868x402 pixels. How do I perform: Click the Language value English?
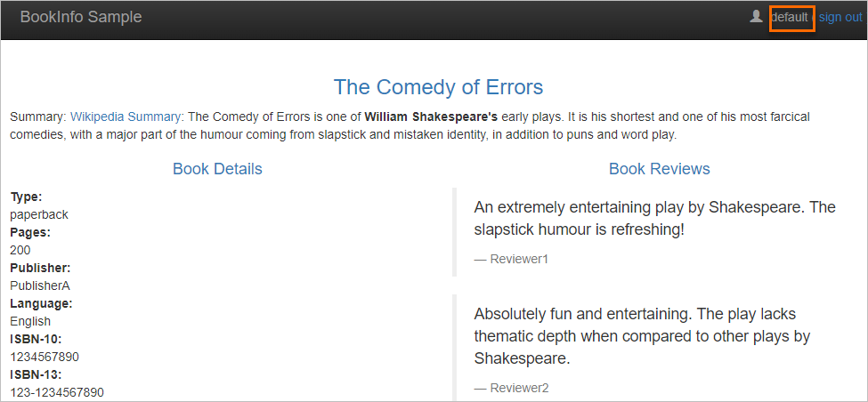[x=30, y=321]
